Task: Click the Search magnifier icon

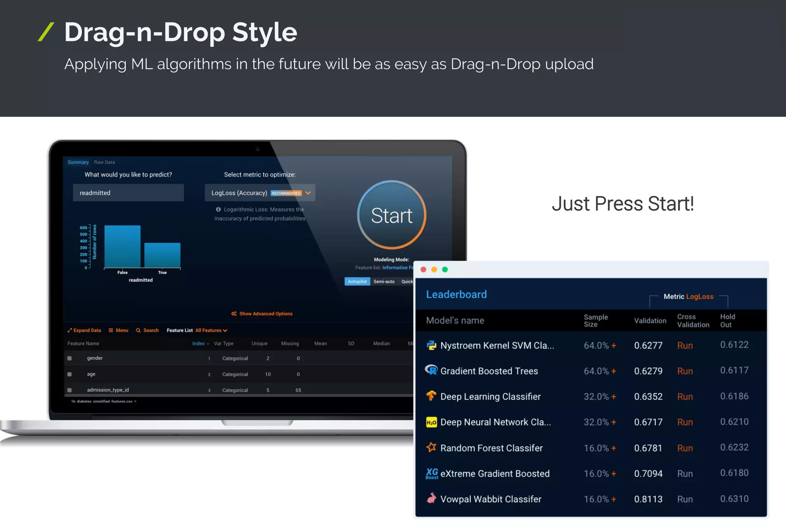Action: pos(138,331)
